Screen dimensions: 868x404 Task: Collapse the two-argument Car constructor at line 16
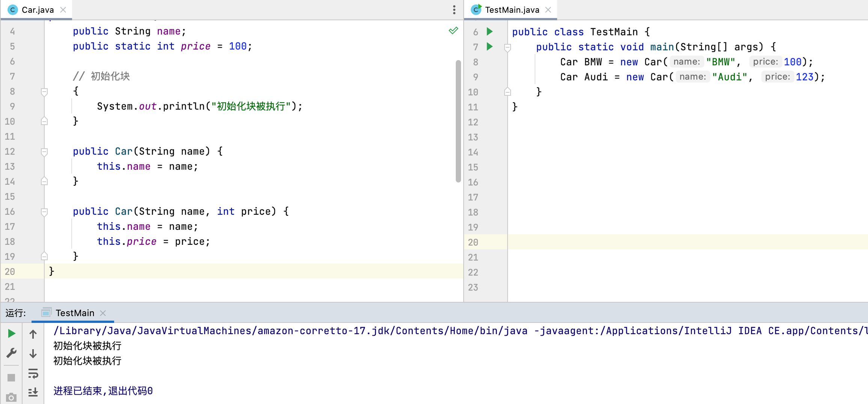tap(44, 212)
